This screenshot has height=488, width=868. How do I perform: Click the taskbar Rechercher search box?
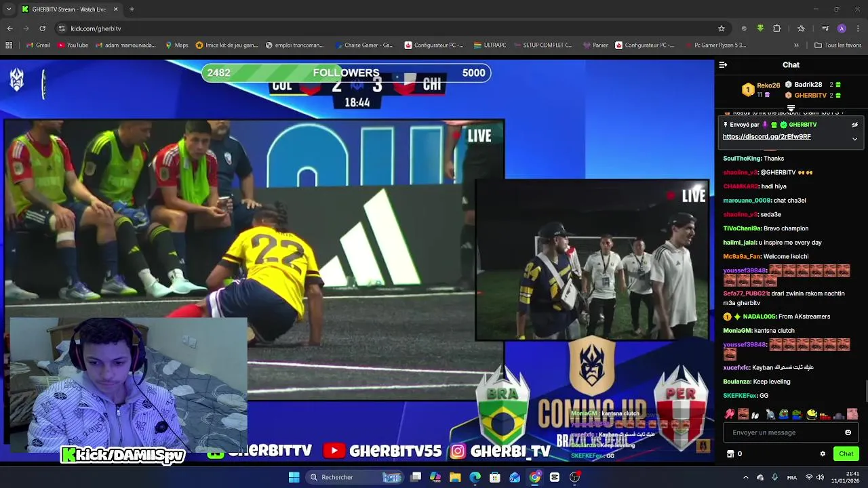(354, 477)
